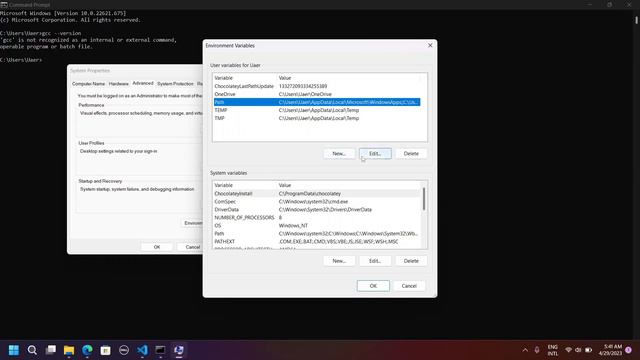Select the DriverData system variable
640x360 pixels.
click(317, 209)
